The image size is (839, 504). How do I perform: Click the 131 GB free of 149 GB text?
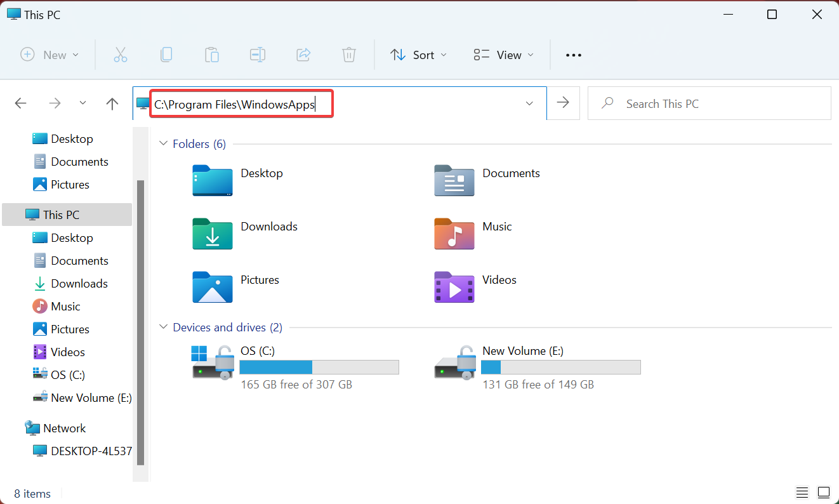pos(538,385)
